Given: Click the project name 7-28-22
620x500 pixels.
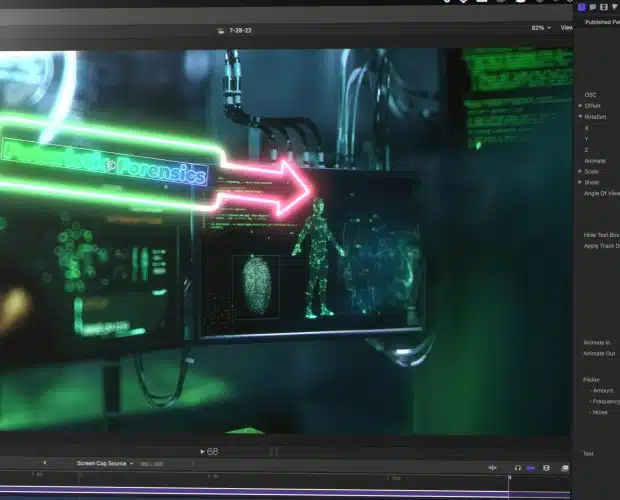Looking at the screenshot, I should tap(240, 30).
